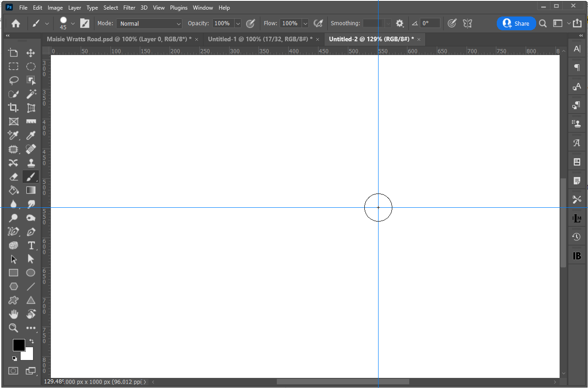Open the brush size picker
The image size is (588, 388).
coord(64,23)
